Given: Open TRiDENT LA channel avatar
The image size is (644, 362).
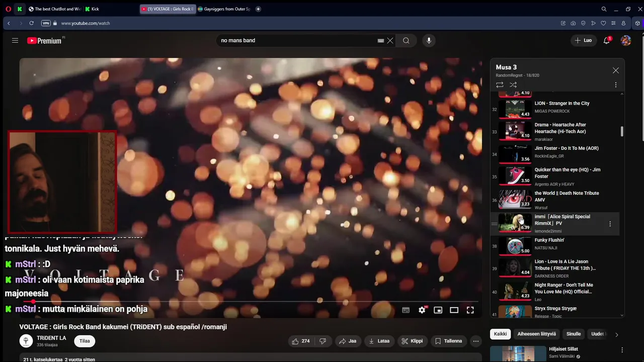Looking at the screenshot, I should [x=26, y=341].
